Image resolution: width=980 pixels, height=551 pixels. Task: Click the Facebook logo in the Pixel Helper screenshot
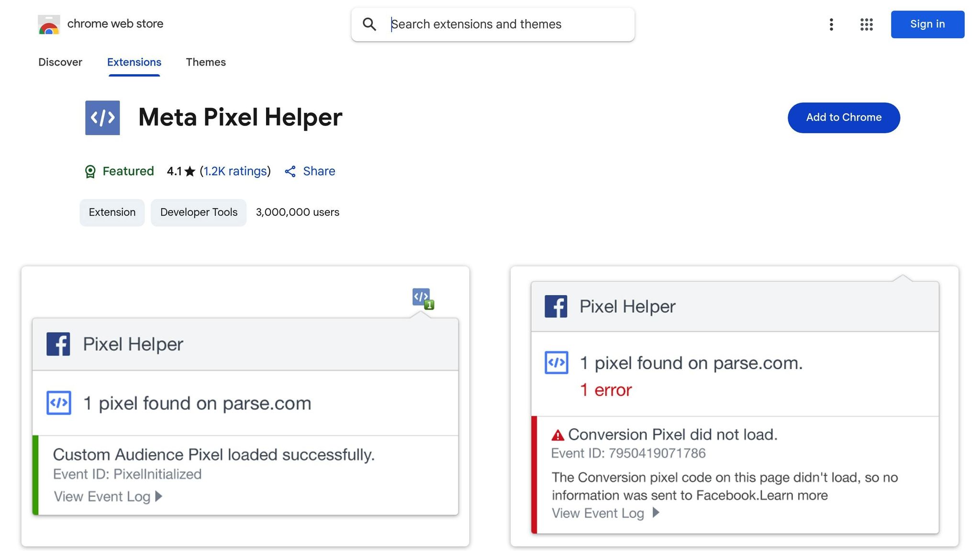(x=57, y=343)
